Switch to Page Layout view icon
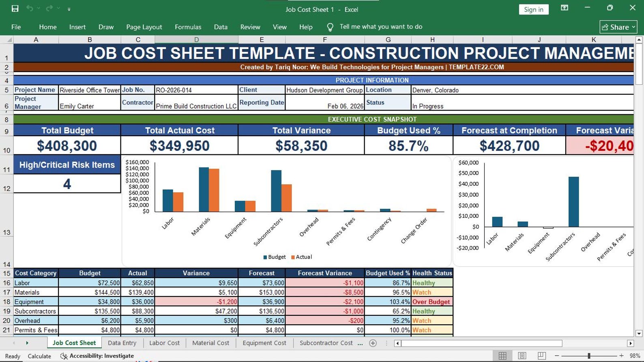This screenshot has height=362, width=644. coord(522,356)
